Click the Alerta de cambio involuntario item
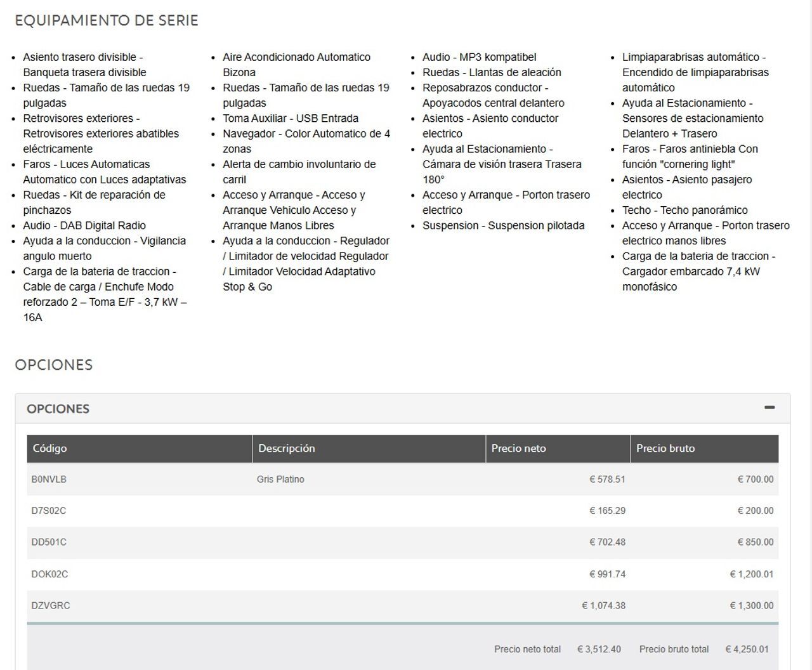This screenshot has width=812, height=670. pyautogui.click(x=299, y=172)
